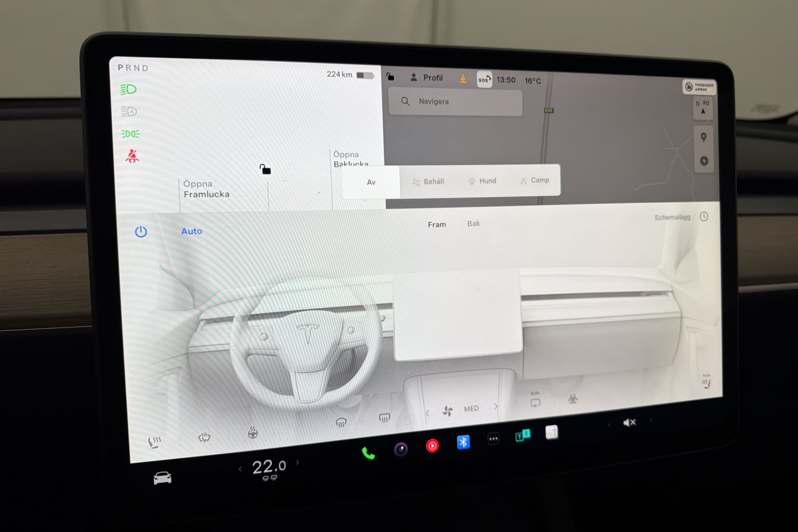Tap the SOS emergency call icon

[484, 80]
